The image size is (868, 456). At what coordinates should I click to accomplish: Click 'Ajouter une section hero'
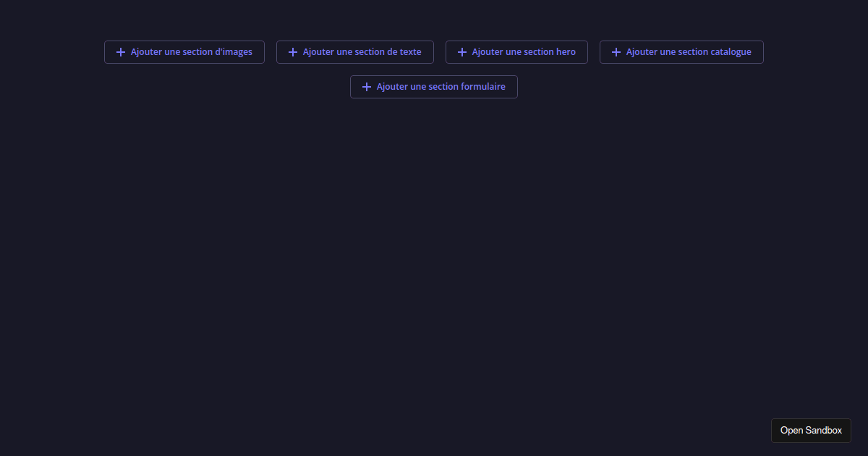[x=516, y=51]
